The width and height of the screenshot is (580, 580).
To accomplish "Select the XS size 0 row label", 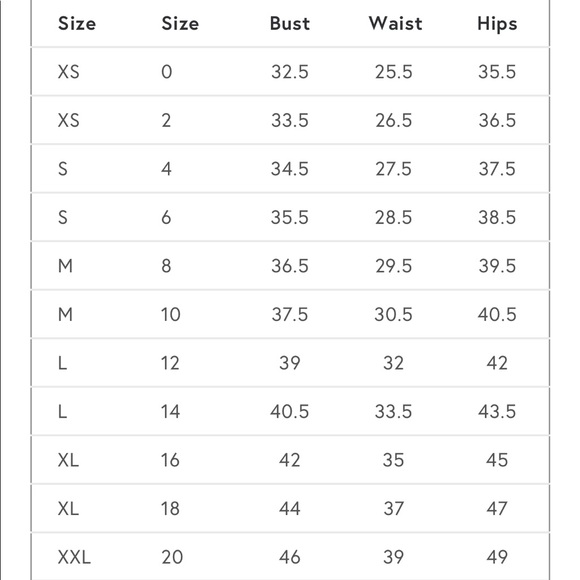I will click(68, 72).
